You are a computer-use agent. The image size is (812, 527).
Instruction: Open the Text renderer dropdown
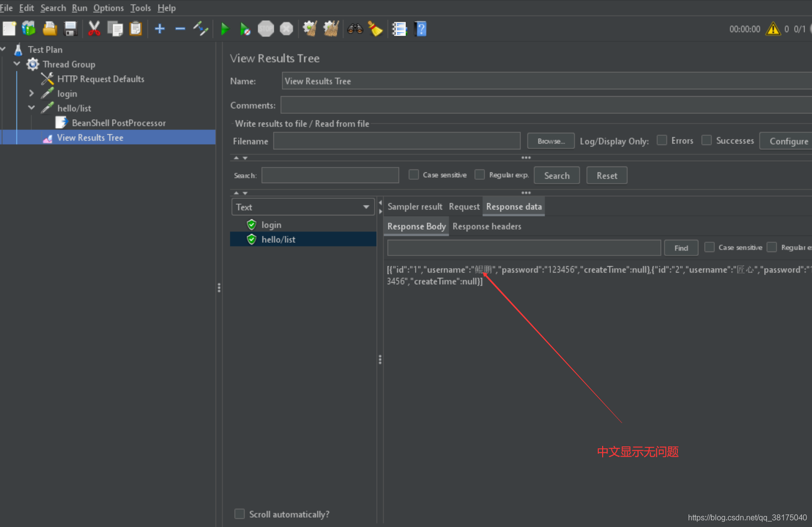click(x=303, y=207)
